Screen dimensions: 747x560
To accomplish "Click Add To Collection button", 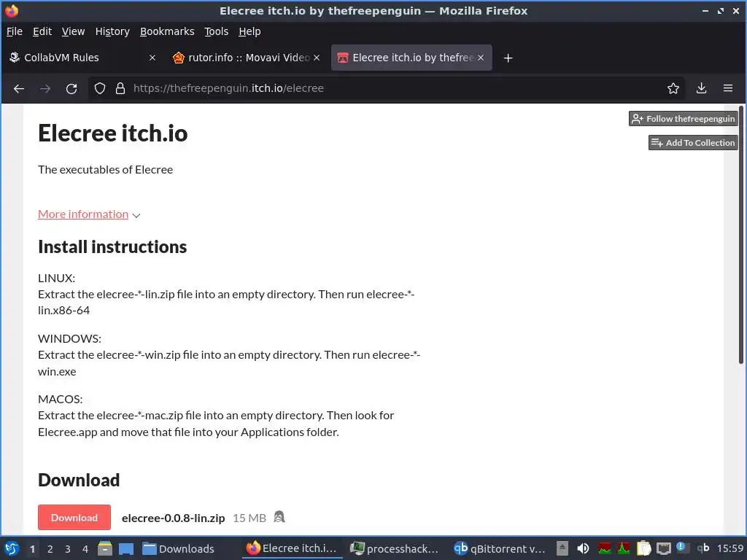I will tap(693, 142).
